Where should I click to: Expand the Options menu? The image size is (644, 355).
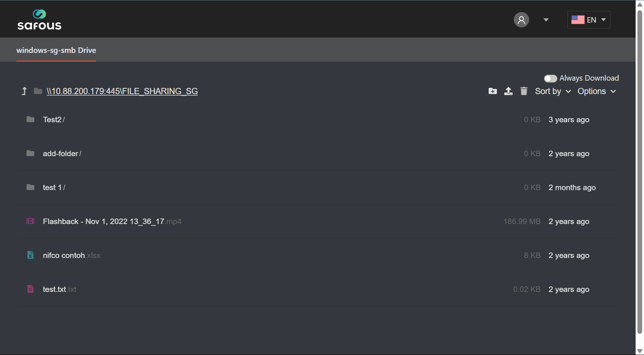(596, 91)
